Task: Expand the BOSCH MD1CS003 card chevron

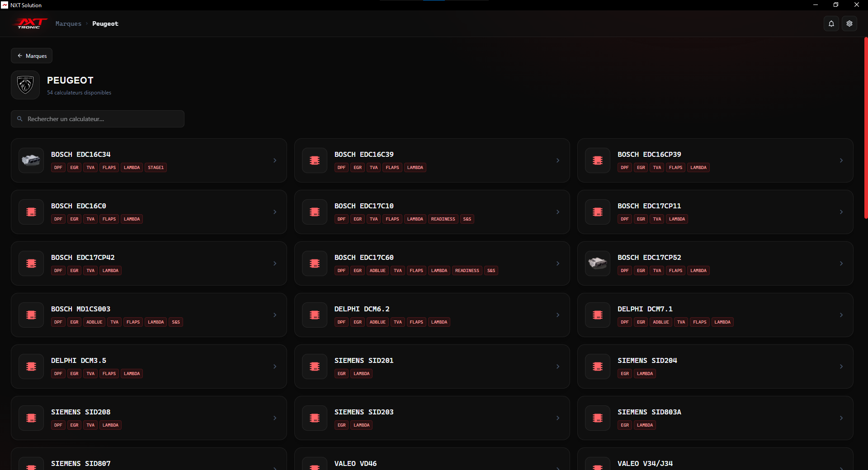Action: 275,315
